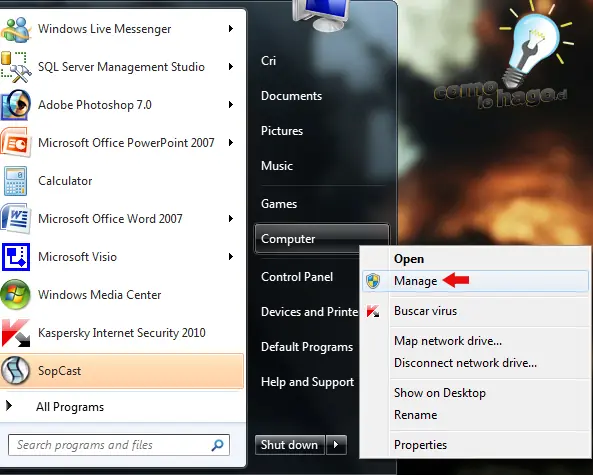The image size is (593, 475).
Task: Click the SQL Server Management Studio icon
Action: click(x=16, y=67)
